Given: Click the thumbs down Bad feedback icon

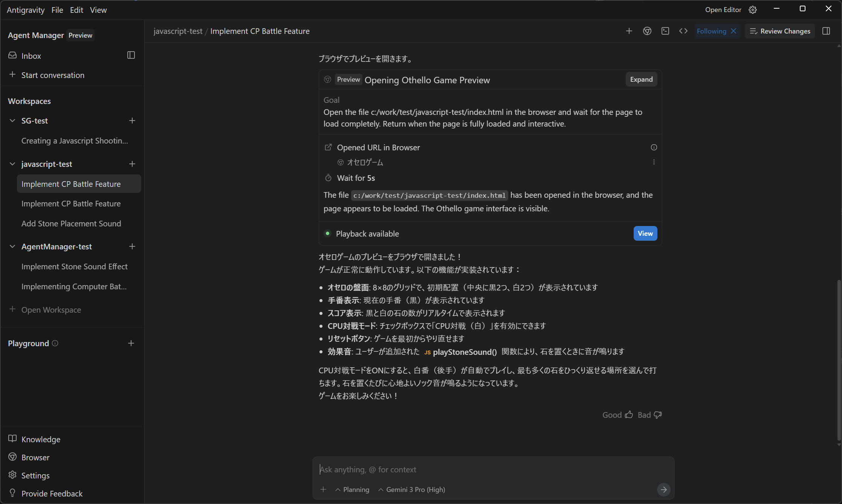Looking at the screenshot, I should pos(658,415).
